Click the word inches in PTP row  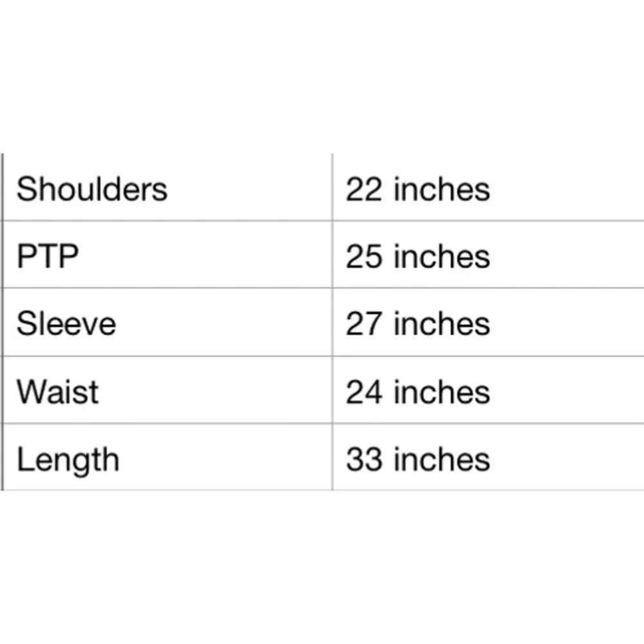pos(442,256)
